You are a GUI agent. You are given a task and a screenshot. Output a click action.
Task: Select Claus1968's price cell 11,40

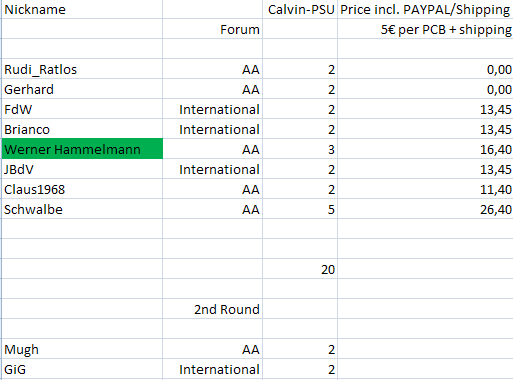tap(425, 189)
